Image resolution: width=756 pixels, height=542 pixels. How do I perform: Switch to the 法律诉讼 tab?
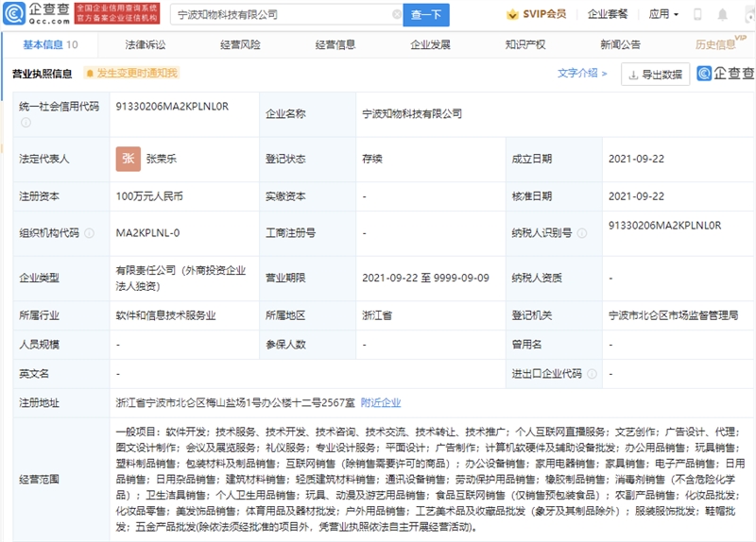tap(145, 44)
